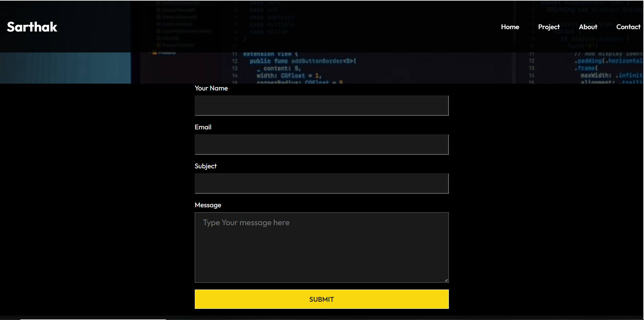
Task: Click the placeholder text Type Your message here
Action: click(246, 222)
